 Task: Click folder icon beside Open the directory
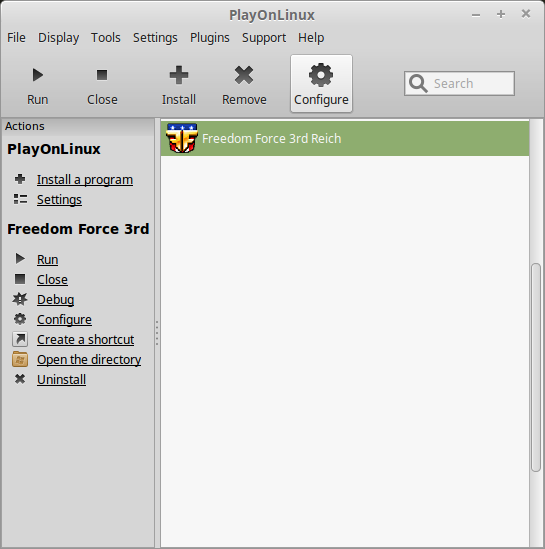[20, 359]
